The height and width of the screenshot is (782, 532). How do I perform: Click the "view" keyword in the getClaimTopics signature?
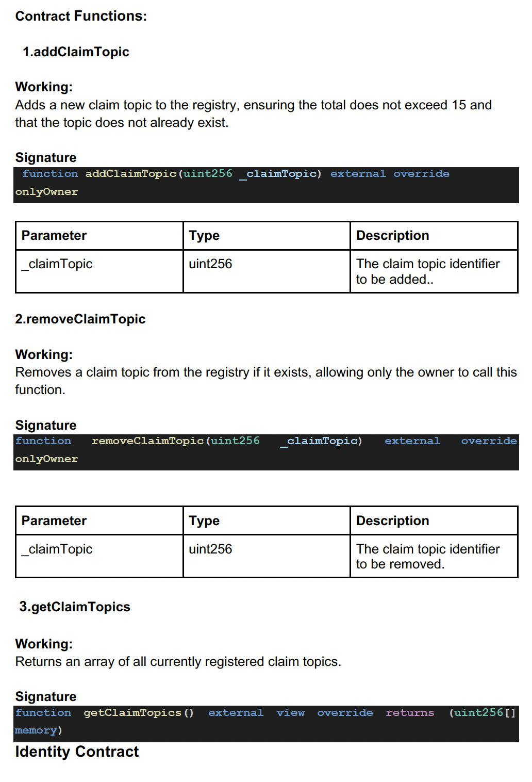(x=290, y=713)
